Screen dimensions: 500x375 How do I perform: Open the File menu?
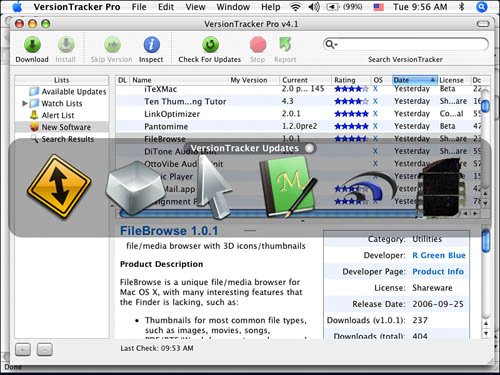[139, 7]
